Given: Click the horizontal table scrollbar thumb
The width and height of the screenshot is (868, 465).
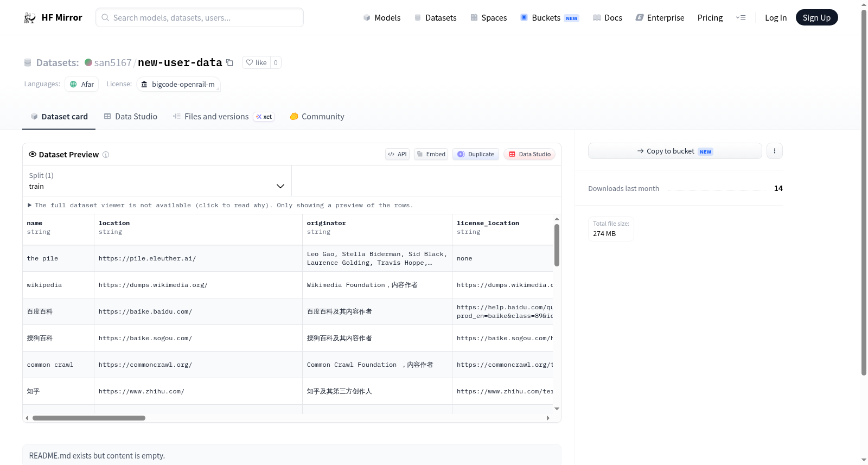Looking at the screenshot, I should click(x=89, y=418).
